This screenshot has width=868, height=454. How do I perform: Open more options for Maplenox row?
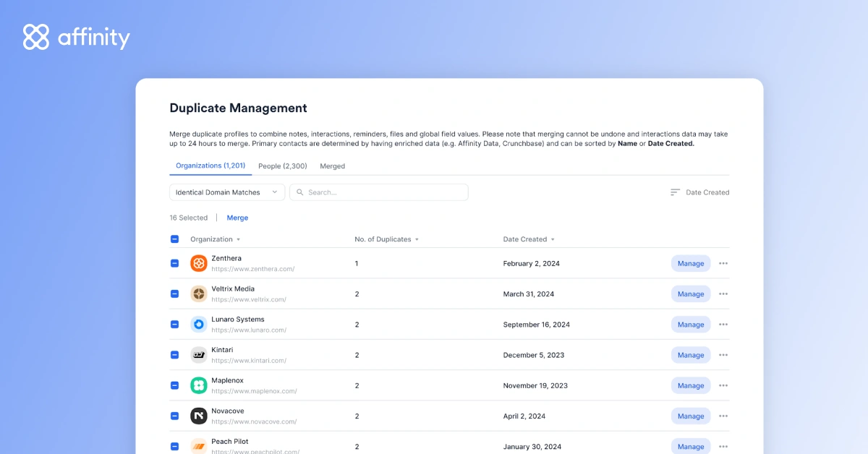(x=723, y=385)
